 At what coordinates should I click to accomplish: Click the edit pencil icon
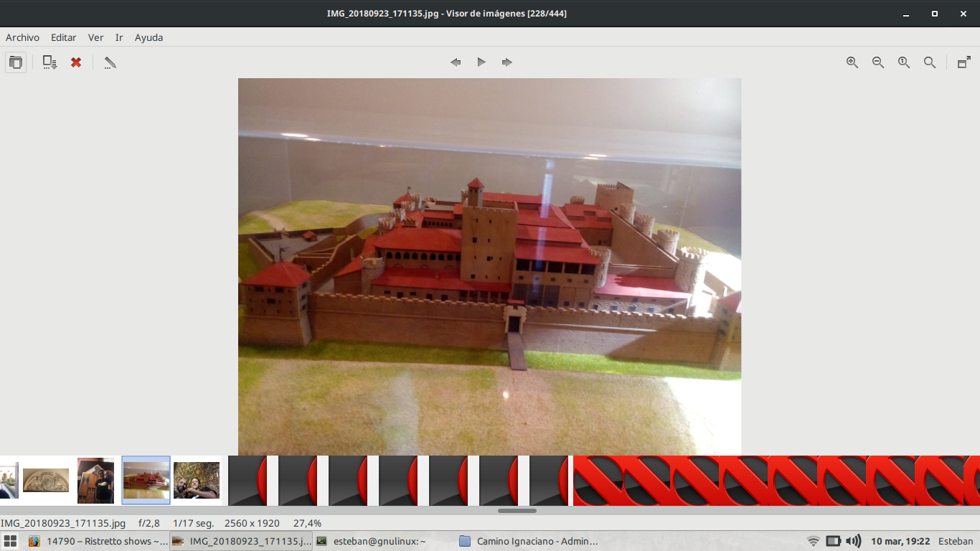110,62
